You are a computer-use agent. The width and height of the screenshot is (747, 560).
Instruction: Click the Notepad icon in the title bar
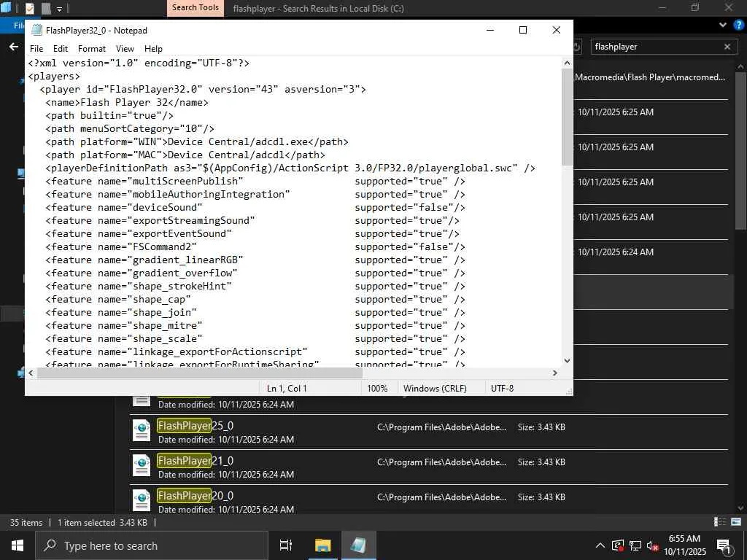36,30
